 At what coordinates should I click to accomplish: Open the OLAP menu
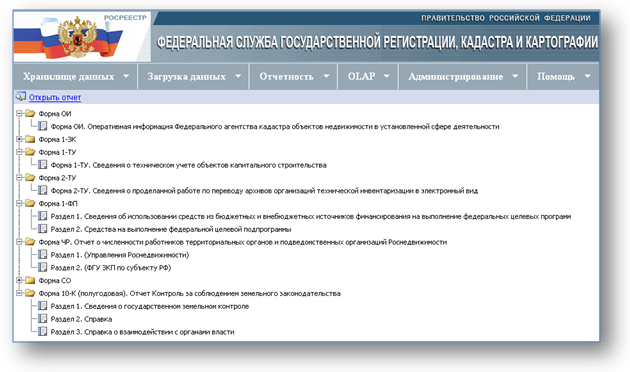368,76
